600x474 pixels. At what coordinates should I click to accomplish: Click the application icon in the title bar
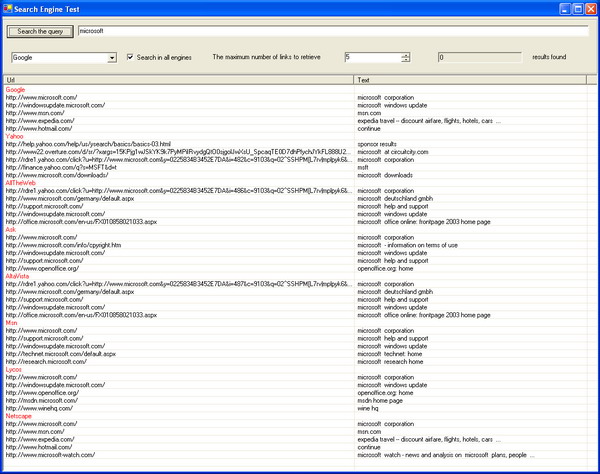7,9
